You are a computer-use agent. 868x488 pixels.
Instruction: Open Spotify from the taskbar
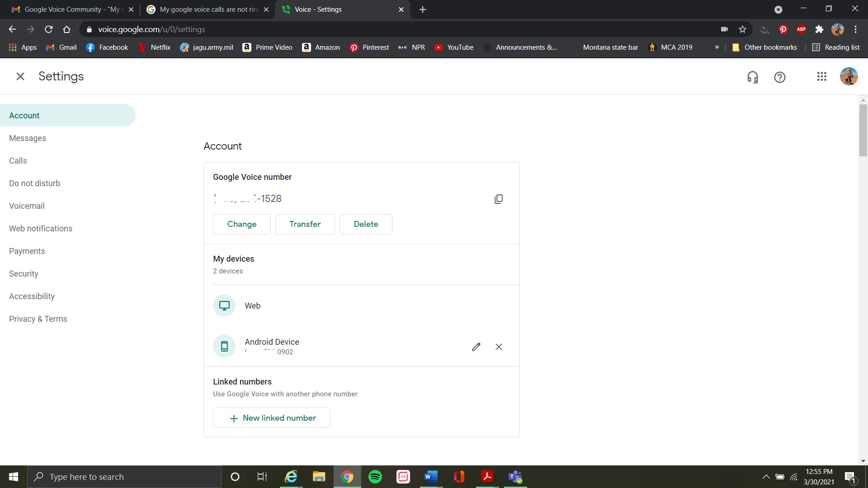pos(375,477)
